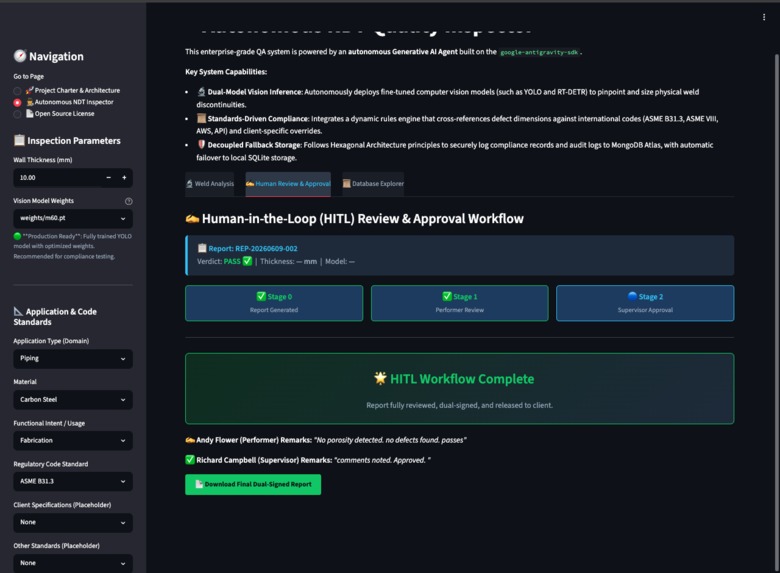Switch to Weld Analysis tab

coord(209,184)
